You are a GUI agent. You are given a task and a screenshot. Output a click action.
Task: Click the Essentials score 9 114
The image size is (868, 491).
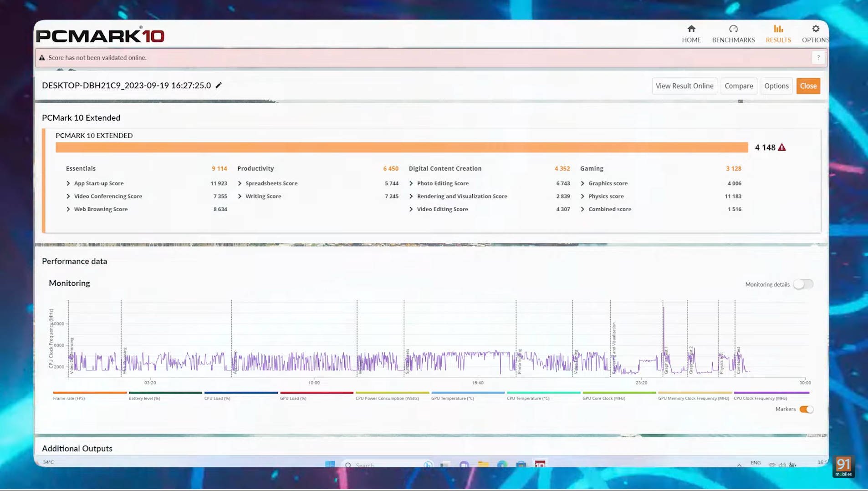point(219,168)
